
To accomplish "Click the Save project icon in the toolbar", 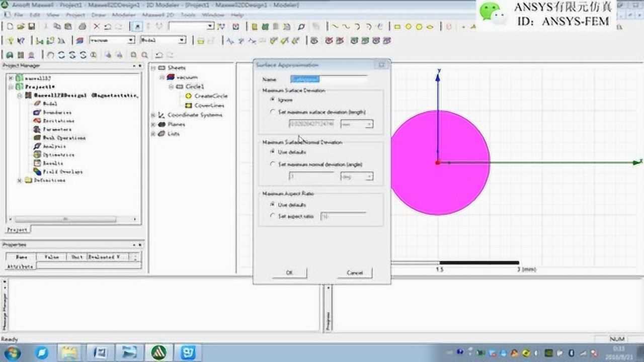I will pos(31,27).
